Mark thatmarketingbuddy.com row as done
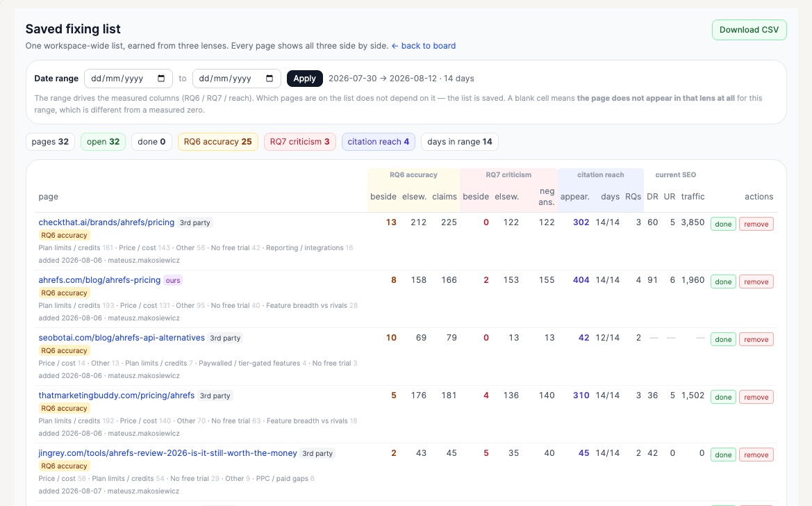Image resolution: width=812 pixels, height=506 pixels. 724,397
